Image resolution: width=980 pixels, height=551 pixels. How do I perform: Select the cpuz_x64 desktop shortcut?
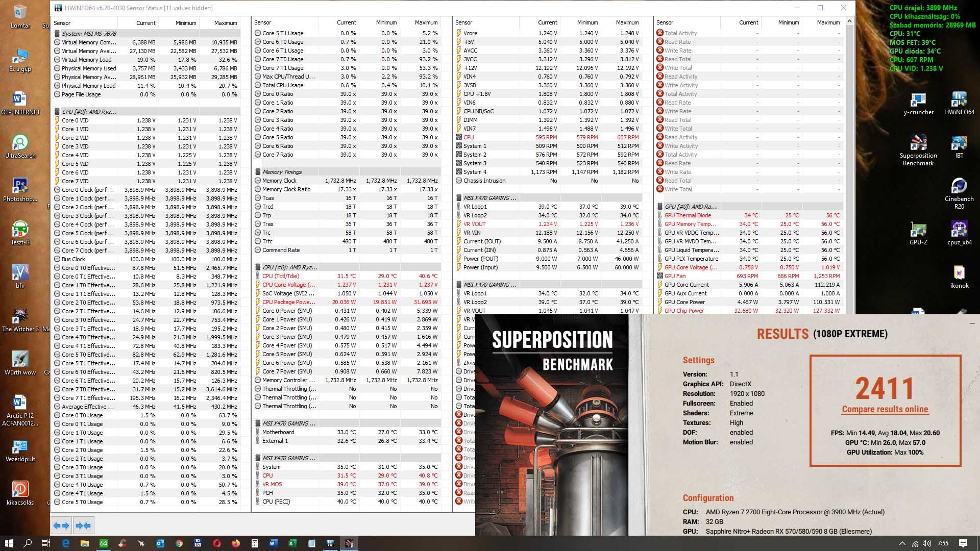tap(959, 234)
